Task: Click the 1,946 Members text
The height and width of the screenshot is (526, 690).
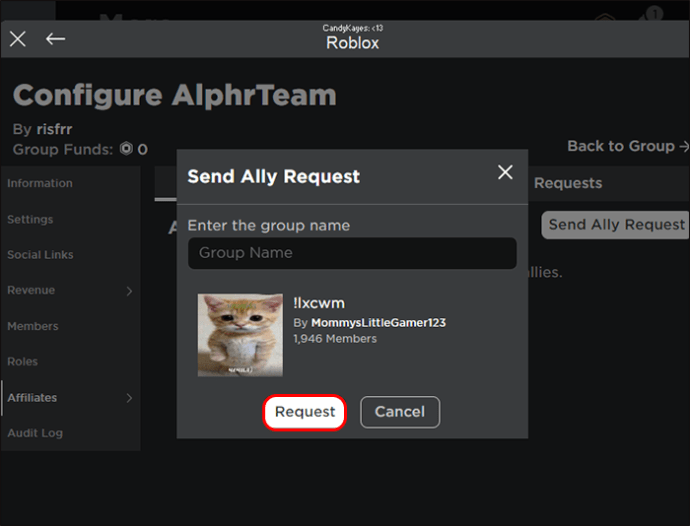Action: (x=335, y=338)
